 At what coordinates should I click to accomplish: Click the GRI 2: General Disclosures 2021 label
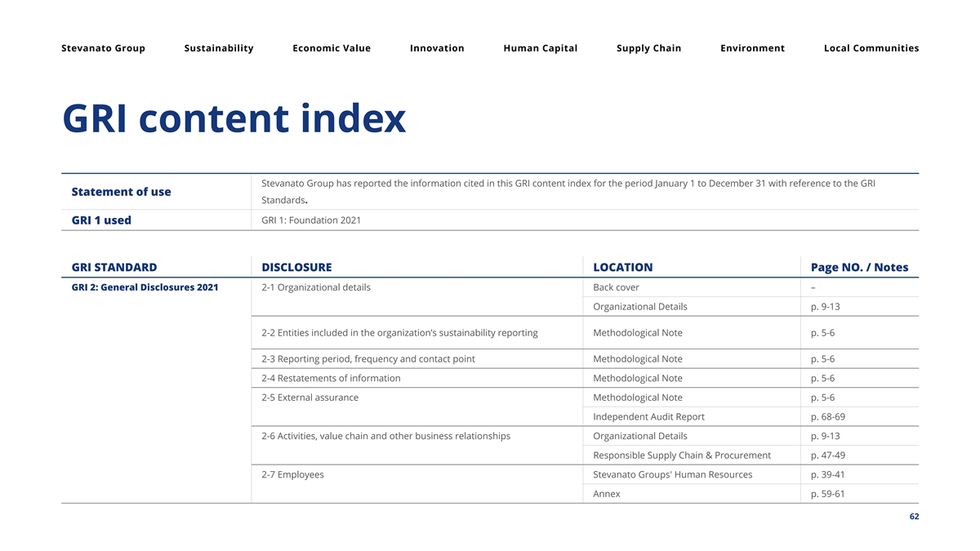(x=145, y=287)
